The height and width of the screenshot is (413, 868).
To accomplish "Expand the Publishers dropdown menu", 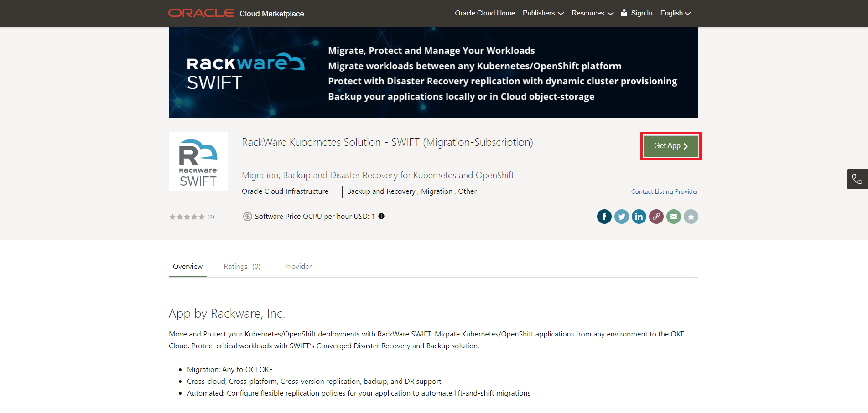I will (x=543, y=13).
